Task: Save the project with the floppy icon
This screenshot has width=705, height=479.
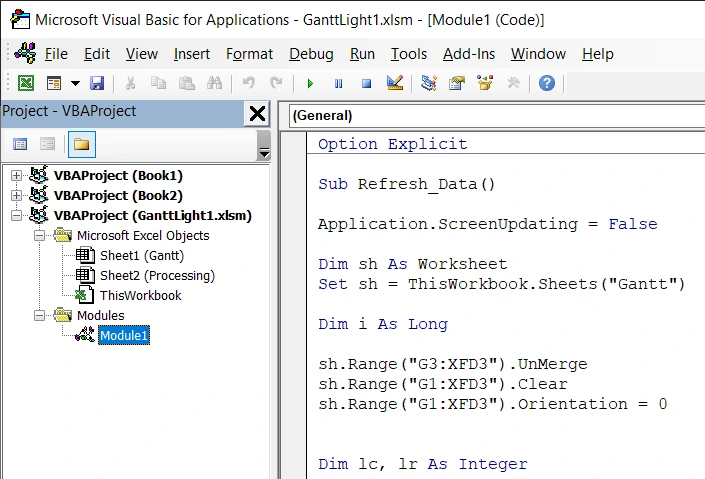Action: [x=97, y=83]
